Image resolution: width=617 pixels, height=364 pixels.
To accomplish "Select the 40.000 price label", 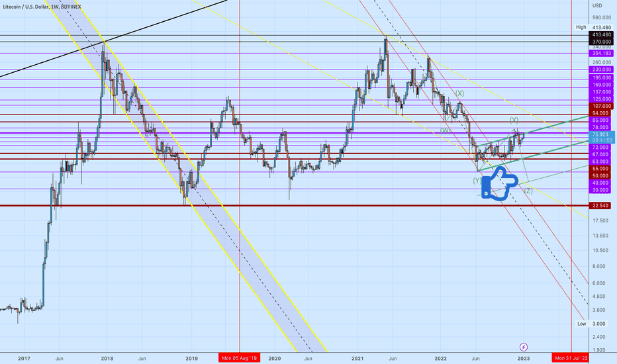I will 601,183.
